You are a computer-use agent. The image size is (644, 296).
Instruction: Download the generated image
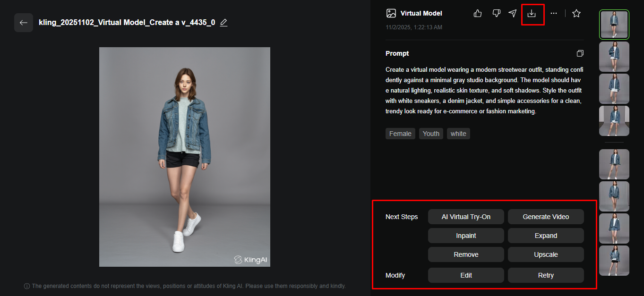pyautogui.click(x=532, y=14)
